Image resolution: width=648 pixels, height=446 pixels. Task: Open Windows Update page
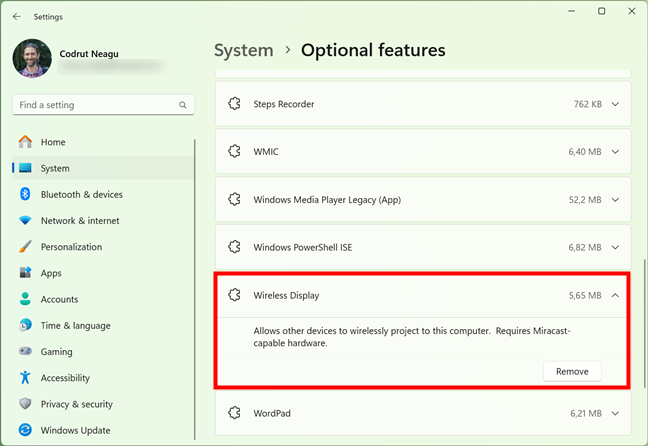point(103,430)
